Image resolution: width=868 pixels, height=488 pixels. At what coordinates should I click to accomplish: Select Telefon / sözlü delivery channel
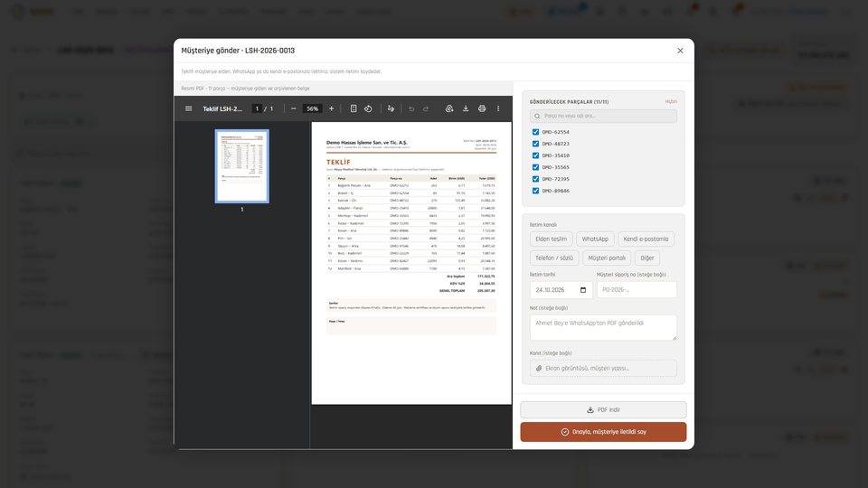tap(554, 258)
